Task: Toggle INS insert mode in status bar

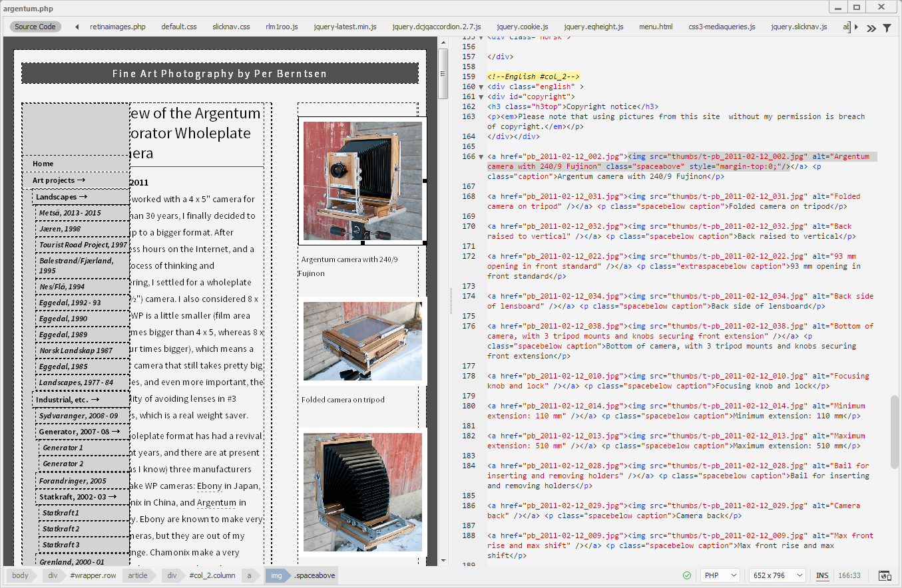Action: [823, 575]
